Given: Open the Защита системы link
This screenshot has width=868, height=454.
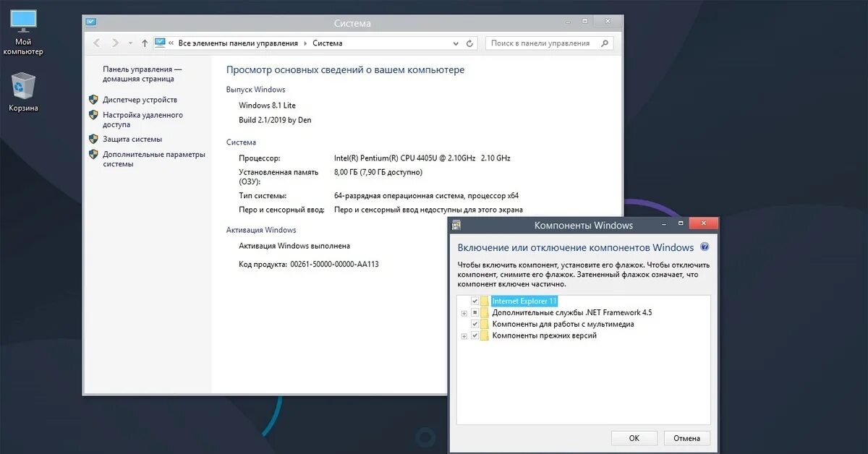Looking at the screenshot, I should pos(132,139).
